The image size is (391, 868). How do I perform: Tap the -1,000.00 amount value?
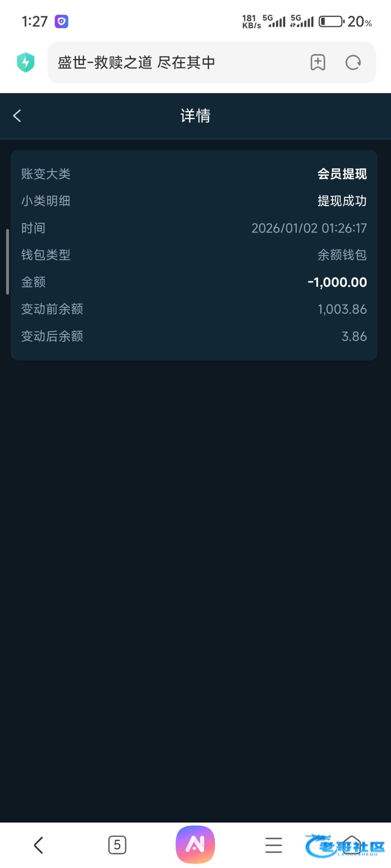337,282
